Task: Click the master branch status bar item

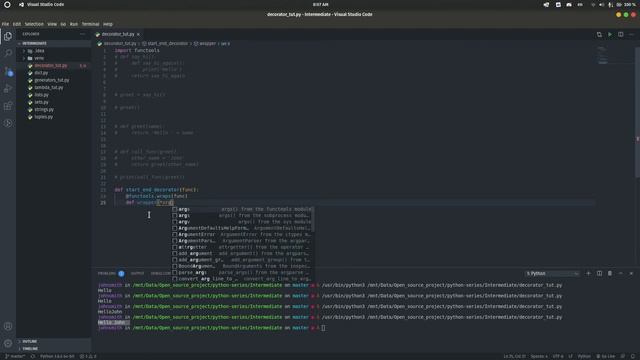Action: [15, 356]
